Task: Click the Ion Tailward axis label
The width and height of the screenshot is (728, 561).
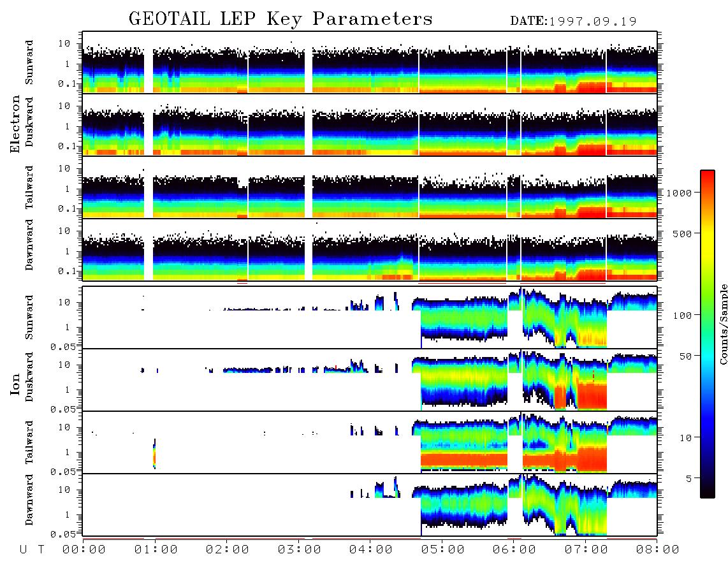Action: [x=29, y=442]
